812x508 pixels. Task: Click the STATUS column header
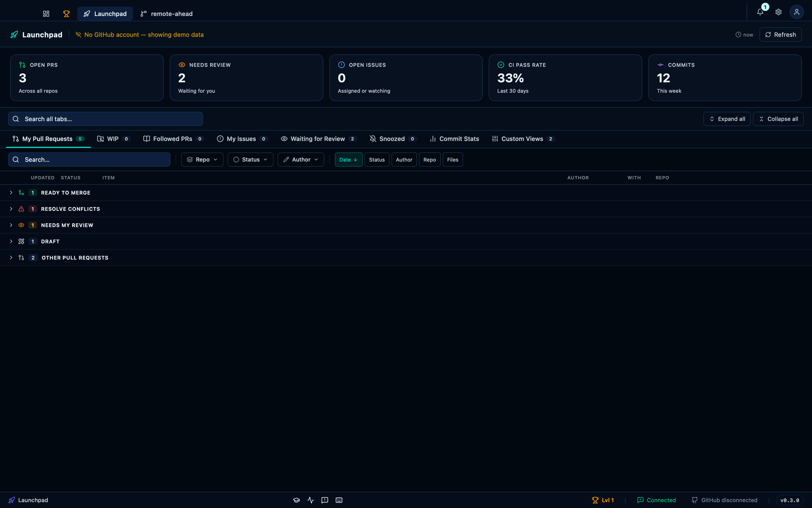71,178
